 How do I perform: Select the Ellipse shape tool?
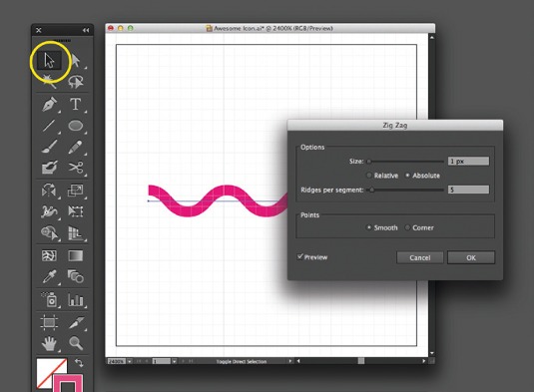point(76,126)
